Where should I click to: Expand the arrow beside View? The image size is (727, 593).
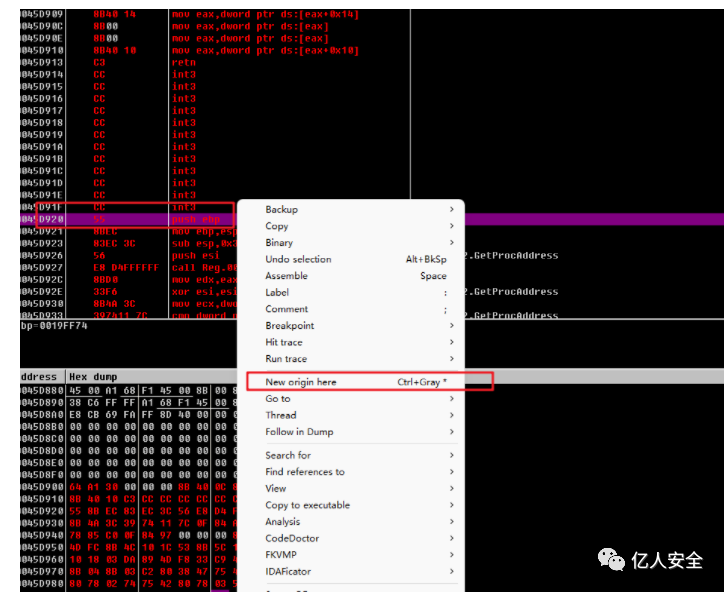(x=452, y=489)
